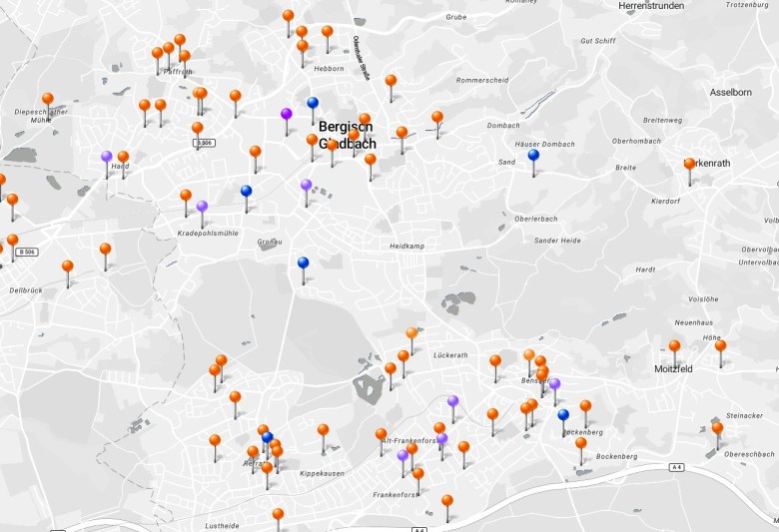Screen dimensions: 779x532
Task: Click the orange pin above Dellbrück
Action: pyautogui.click(x=67, y=266)
